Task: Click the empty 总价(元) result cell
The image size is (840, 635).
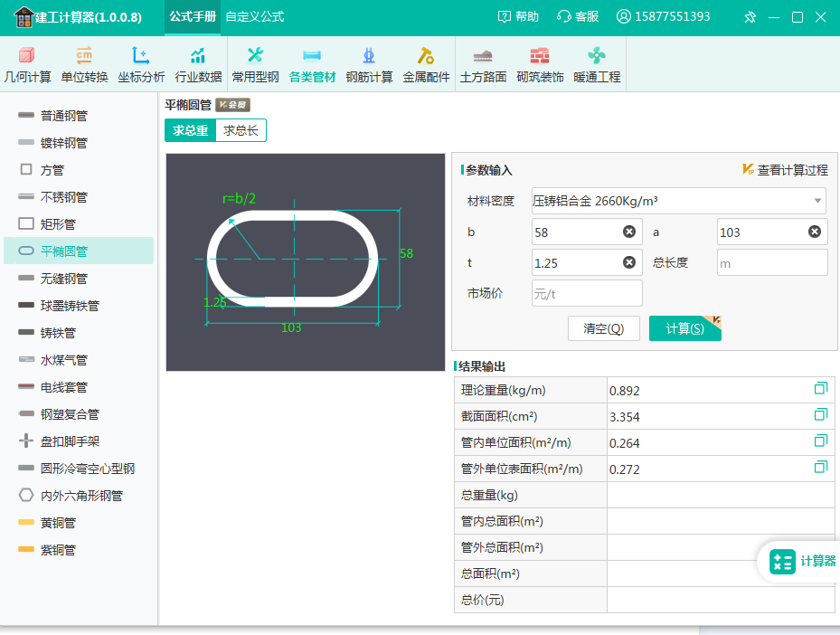Action: click(x=721, y=600)
